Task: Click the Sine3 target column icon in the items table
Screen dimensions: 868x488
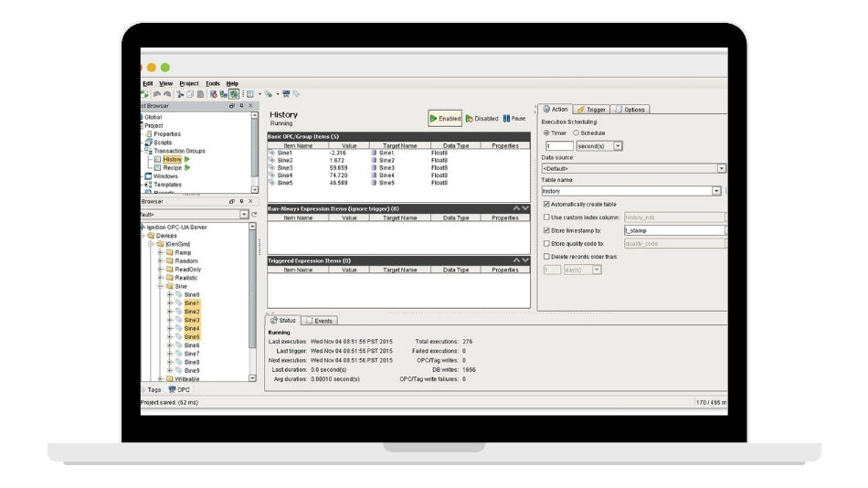Action: 374,168
